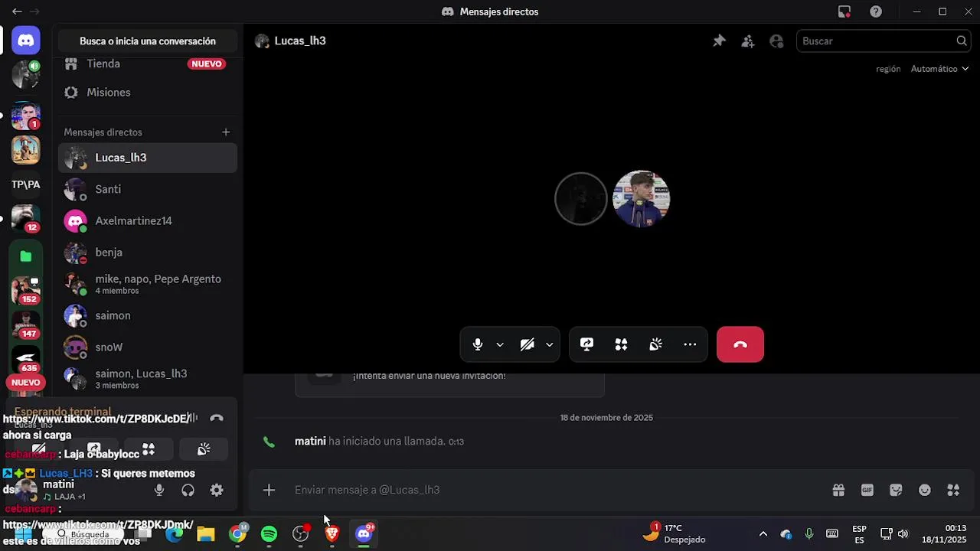980x551 pixels.
Task: Hang up with red disconnect button
Action: pyautogui.click(x=740, y=344)
